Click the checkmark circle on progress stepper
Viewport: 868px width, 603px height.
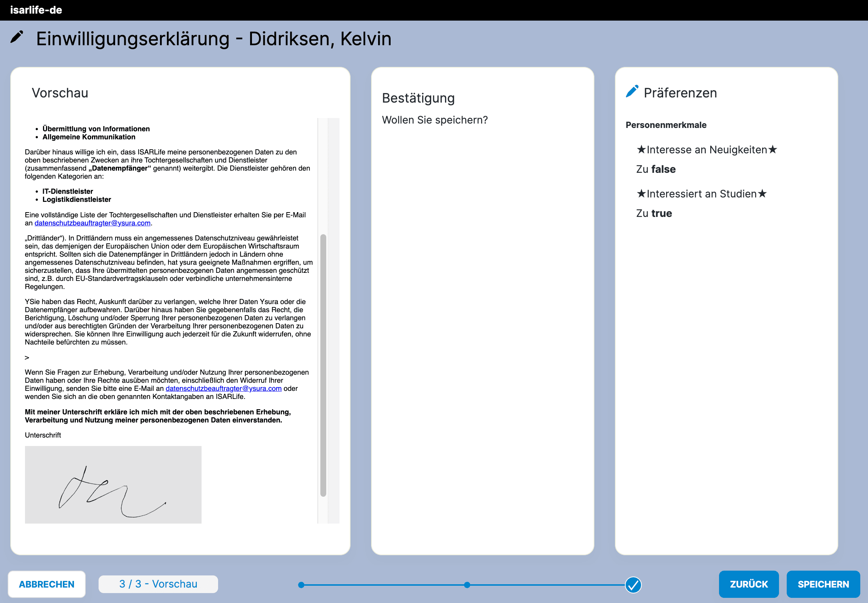(633, 585)
